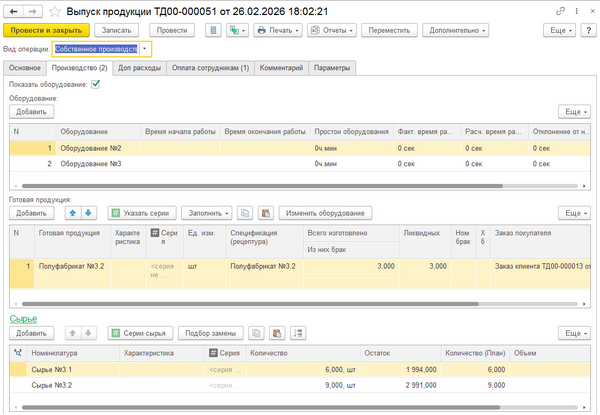The image size is (600, 415).
Task: Open the document structure list icon
Action: point(214,31)
